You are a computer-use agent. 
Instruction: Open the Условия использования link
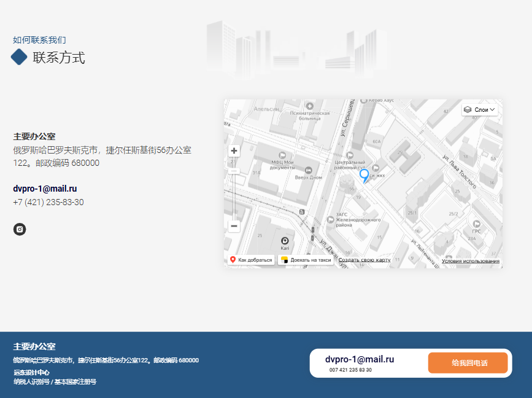pos(470,261)
